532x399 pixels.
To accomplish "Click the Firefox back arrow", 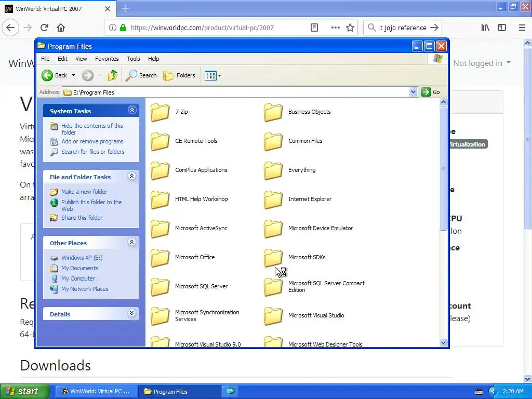I will pyautogui.click(x=10, y=28).
